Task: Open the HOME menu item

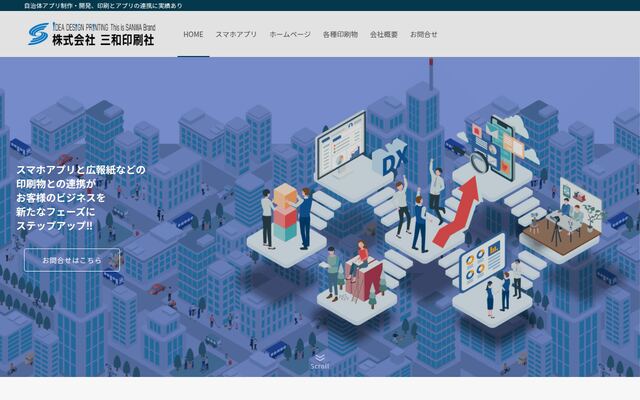Action: (x=193, y=34)
